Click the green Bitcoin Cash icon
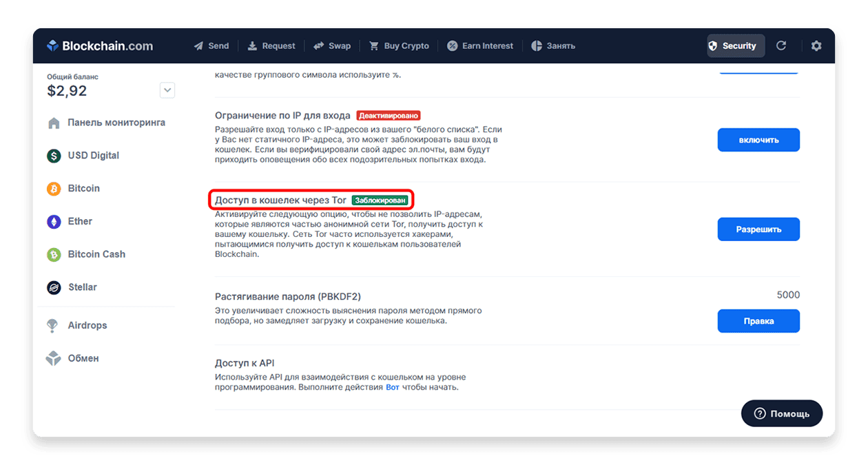 [54, 255]
